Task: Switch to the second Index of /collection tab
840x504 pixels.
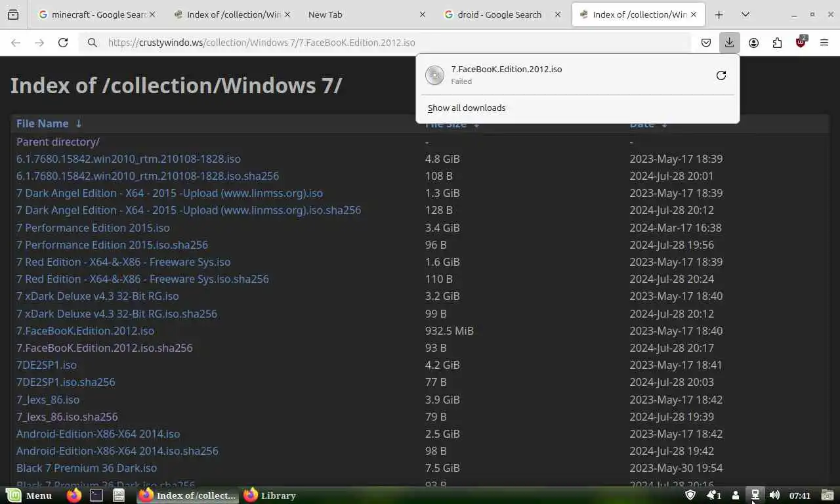Action: pyautogui.click(x=234, y=14)
